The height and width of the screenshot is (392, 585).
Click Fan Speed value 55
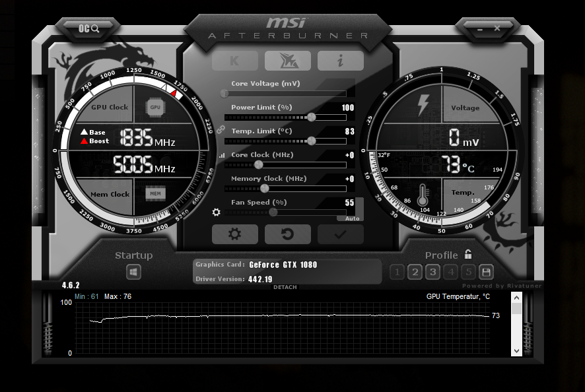pos(349,203)
